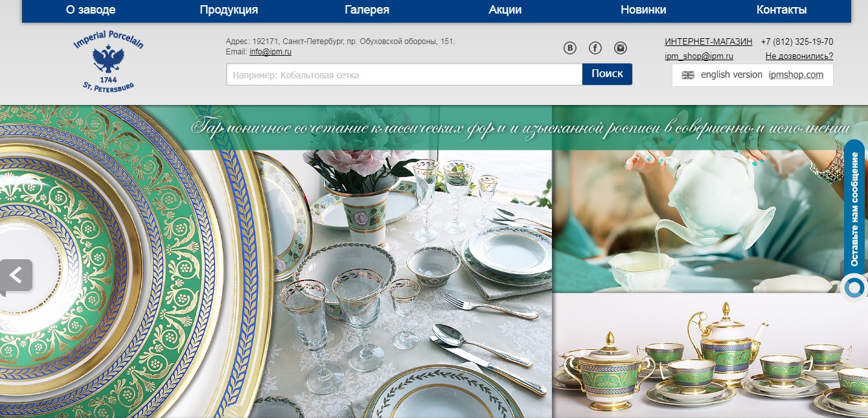Click the Не дозвонились? link

point(799,56)
